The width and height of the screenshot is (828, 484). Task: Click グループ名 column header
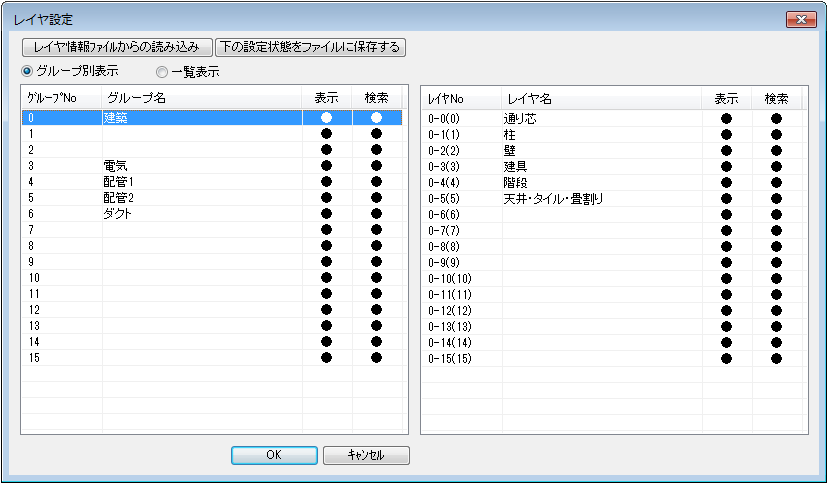coord(200,98)
